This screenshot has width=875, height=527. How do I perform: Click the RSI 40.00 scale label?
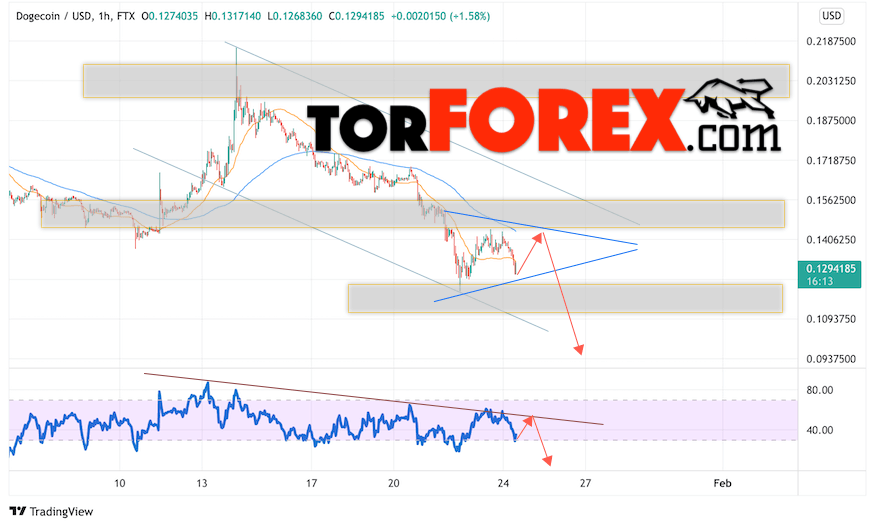819,430
